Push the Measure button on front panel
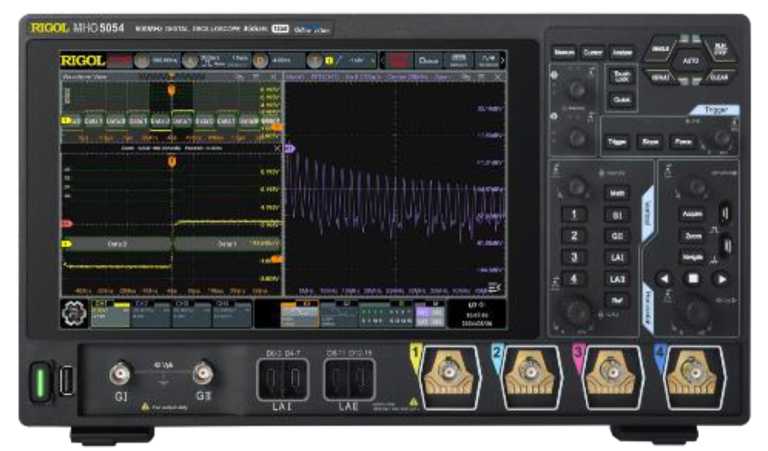The image size is (768, 451). 564,52
